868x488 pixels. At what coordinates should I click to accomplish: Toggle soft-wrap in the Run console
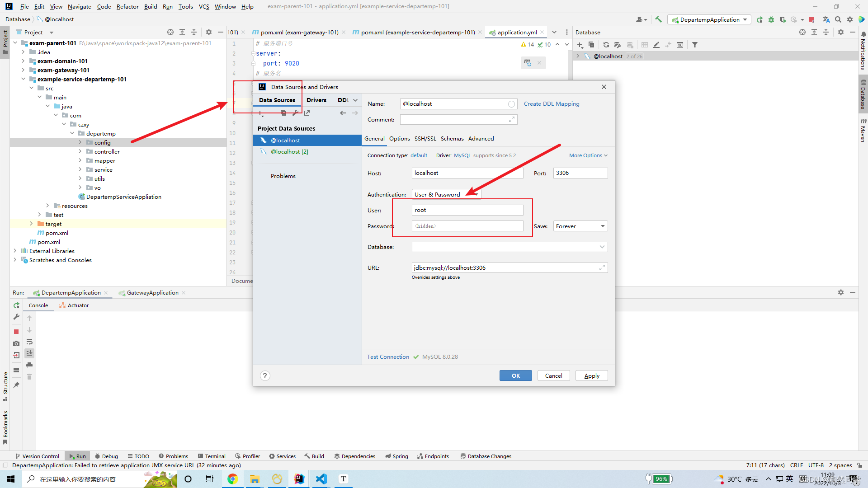(x=29, y=342)
